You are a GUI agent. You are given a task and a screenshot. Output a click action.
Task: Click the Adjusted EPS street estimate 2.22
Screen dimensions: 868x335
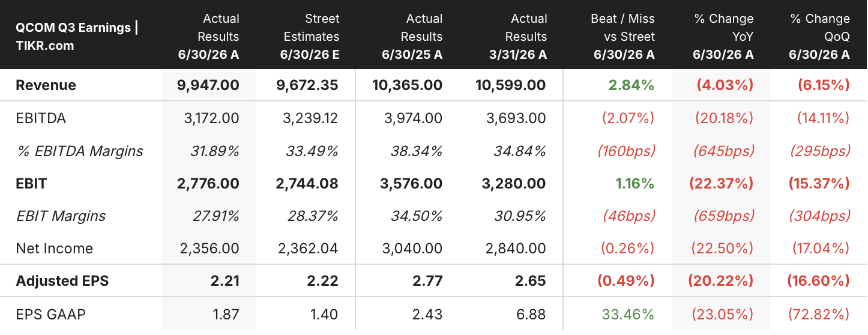click(325, 281)
